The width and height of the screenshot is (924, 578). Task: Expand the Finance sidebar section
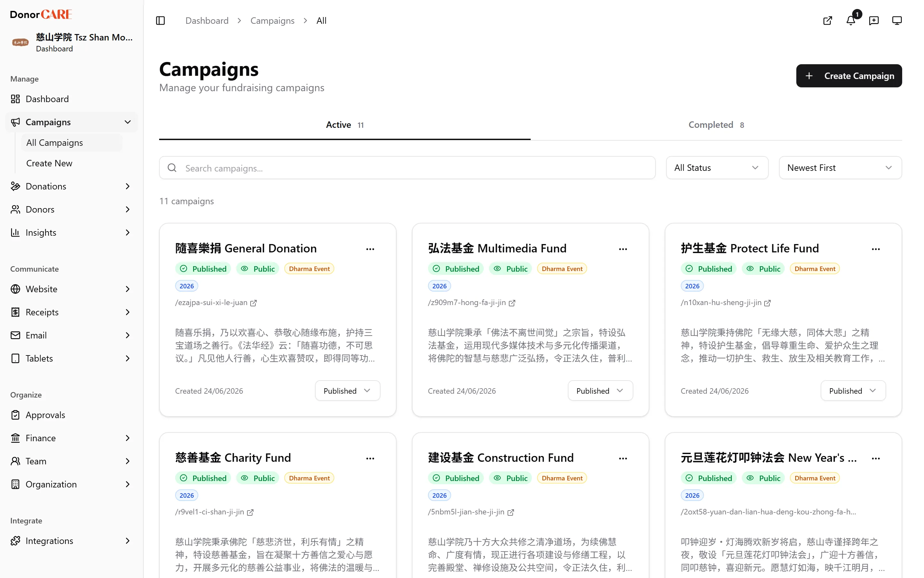pyautogui.click(x=127, y=438)
